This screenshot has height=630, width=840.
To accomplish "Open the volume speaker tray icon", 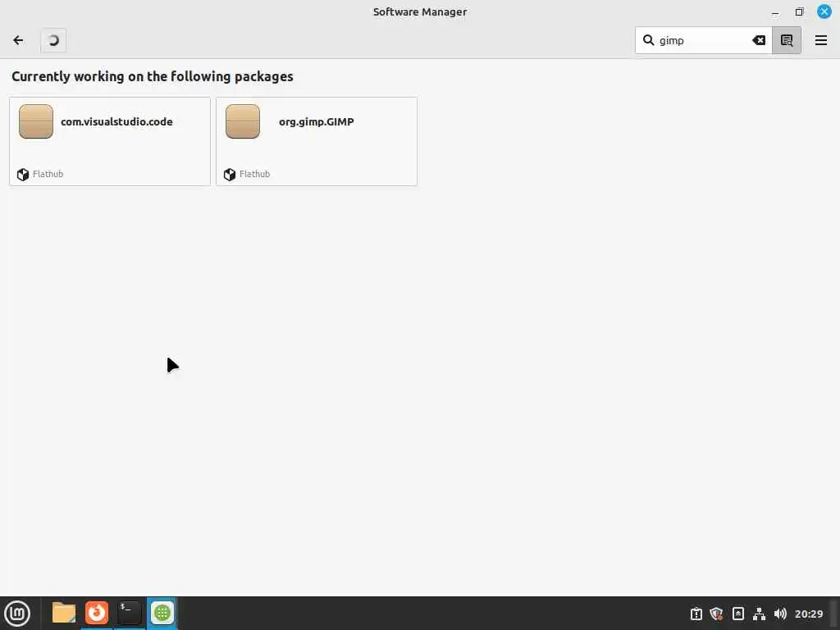I will point(780,614).
